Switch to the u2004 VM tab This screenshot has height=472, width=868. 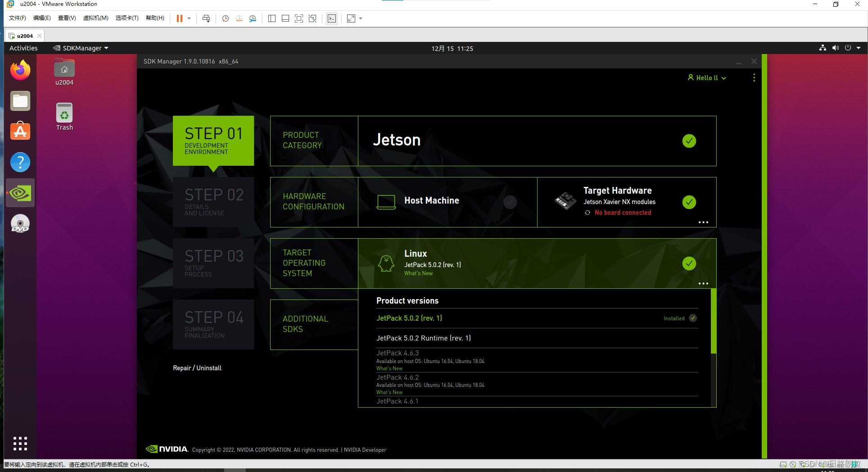(x=25, y=36)
